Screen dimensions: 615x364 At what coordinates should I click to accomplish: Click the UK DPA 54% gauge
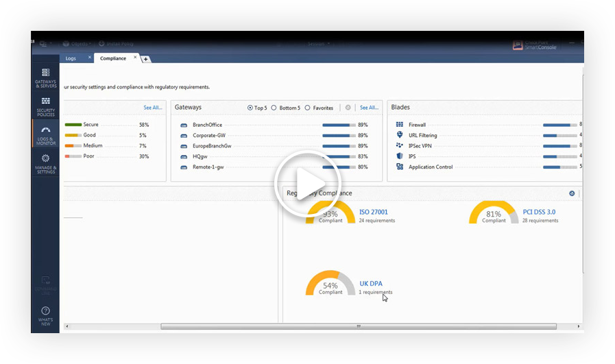[x=330, y=283]
